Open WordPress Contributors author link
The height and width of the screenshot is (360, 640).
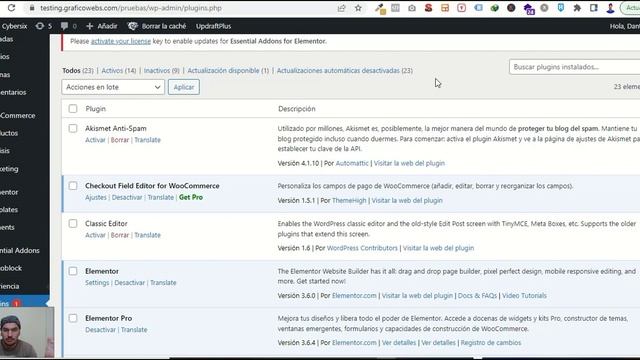click(x=362, y=248)
